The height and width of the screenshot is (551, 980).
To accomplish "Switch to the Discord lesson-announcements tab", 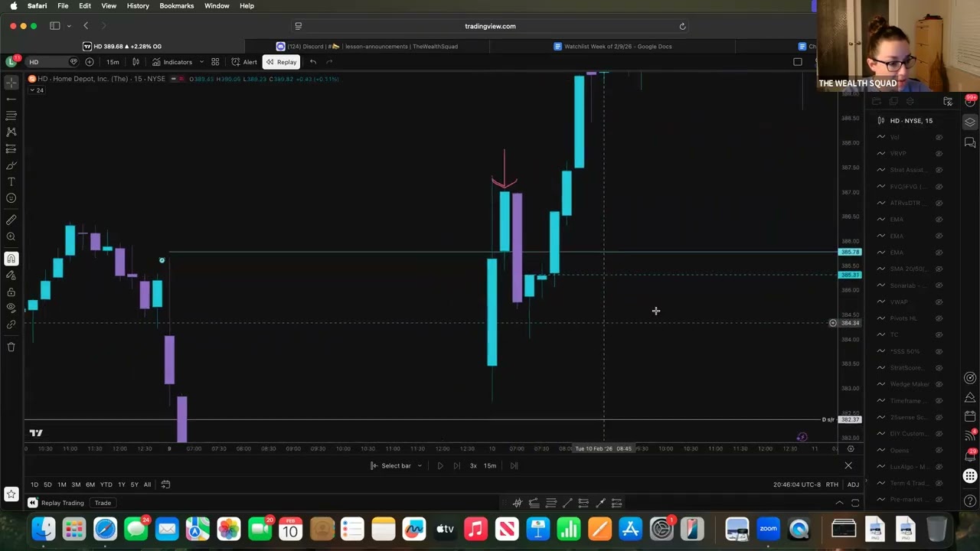I will [x=367, y=47].
